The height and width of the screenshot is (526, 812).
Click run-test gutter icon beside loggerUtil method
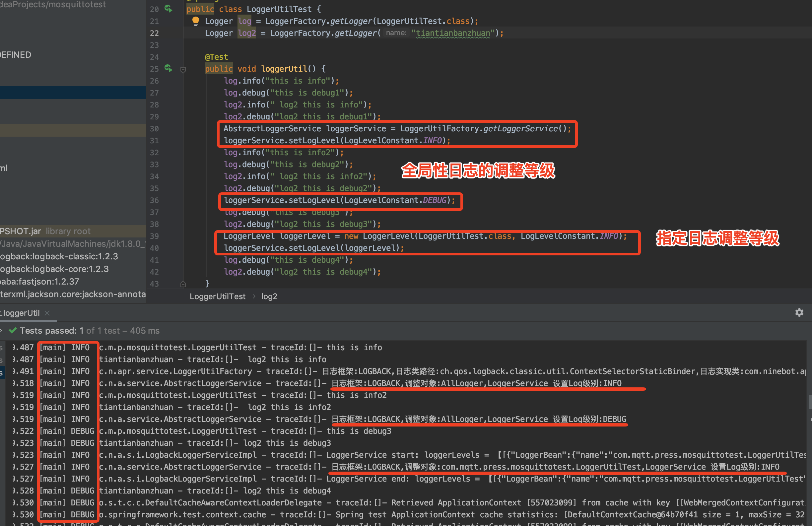169,68
